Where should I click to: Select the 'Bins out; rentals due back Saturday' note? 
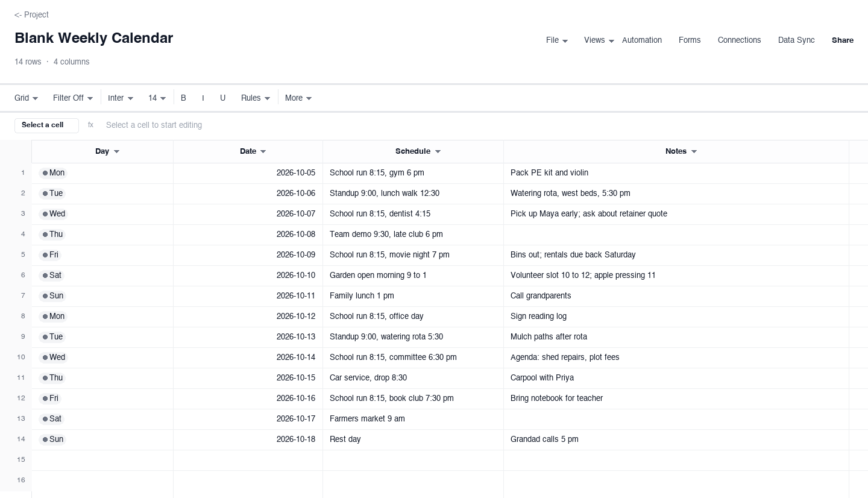(676, 255)
